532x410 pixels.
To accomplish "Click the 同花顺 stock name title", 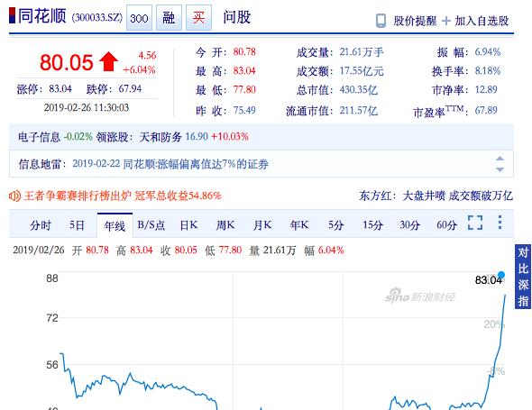I will click(x=42, y=16).
